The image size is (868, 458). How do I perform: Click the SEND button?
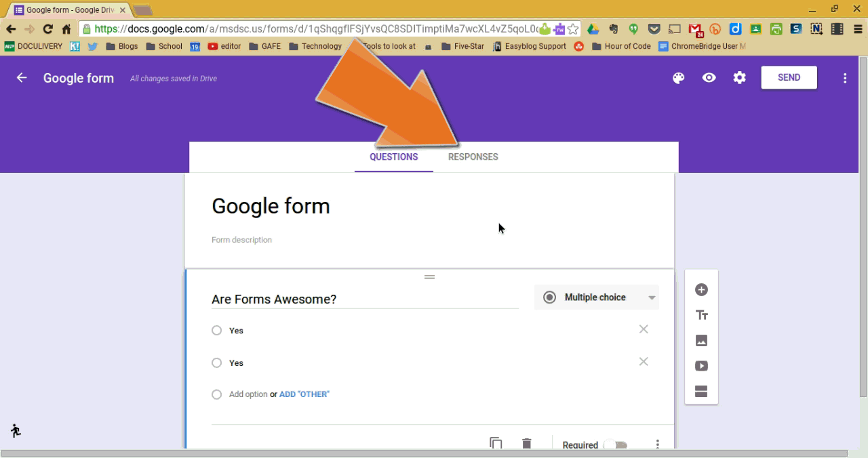click(789, 77)
